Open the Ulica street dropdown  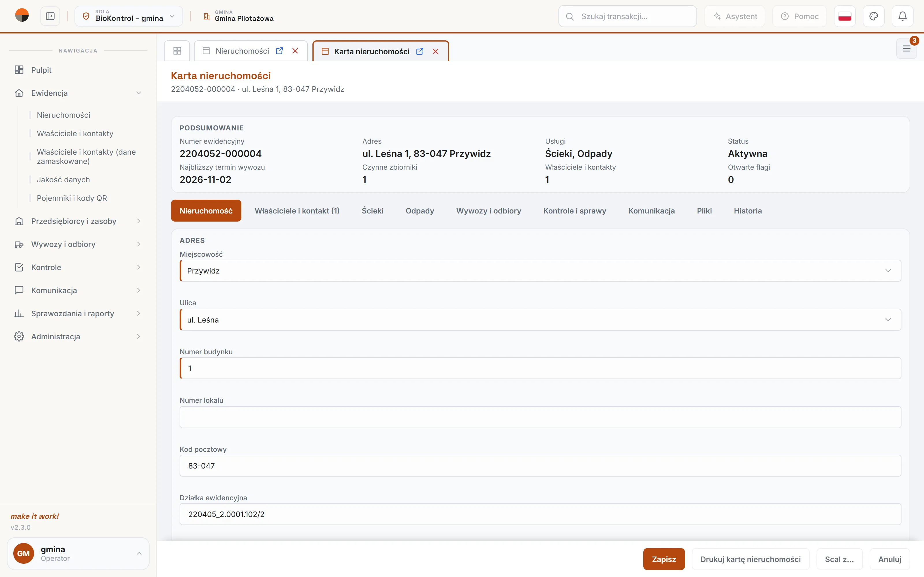[x=540, y=320]
